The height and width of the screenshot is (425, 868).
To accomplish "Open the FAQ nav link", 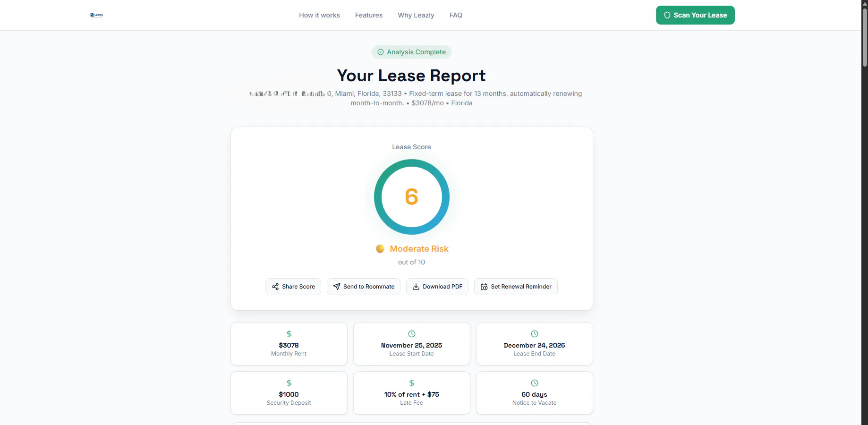I will pyautogui.click(x=456, y=15).
